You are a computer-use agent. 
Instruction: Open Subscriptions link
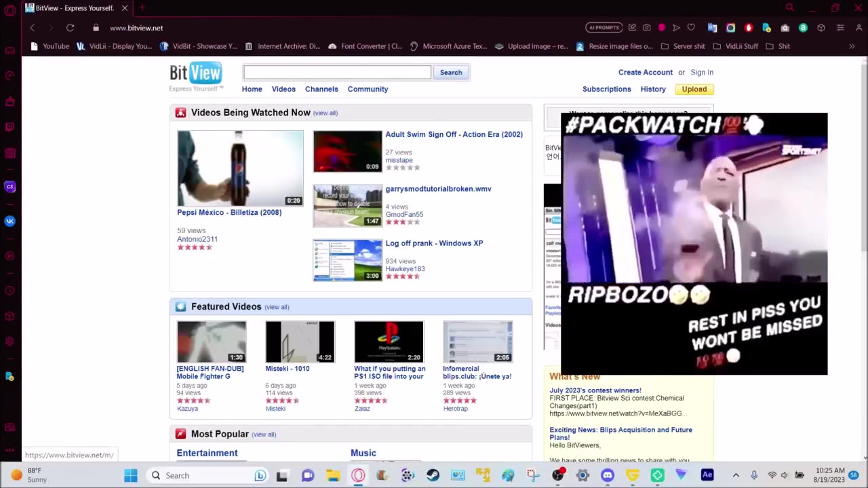coord(606,89)
